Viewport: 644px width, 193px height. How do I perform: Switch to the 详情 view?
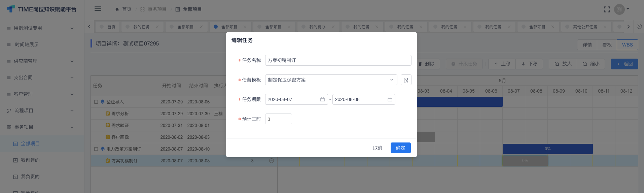(x=587, y=45)
